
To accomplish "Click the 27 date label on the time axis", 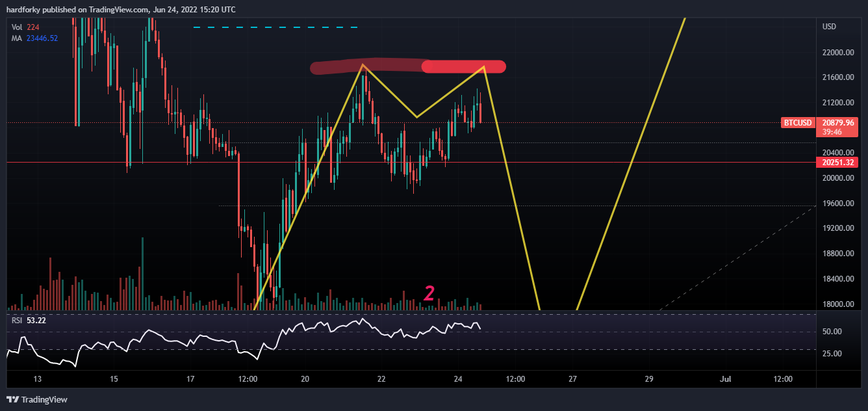I will coord(572,379).
